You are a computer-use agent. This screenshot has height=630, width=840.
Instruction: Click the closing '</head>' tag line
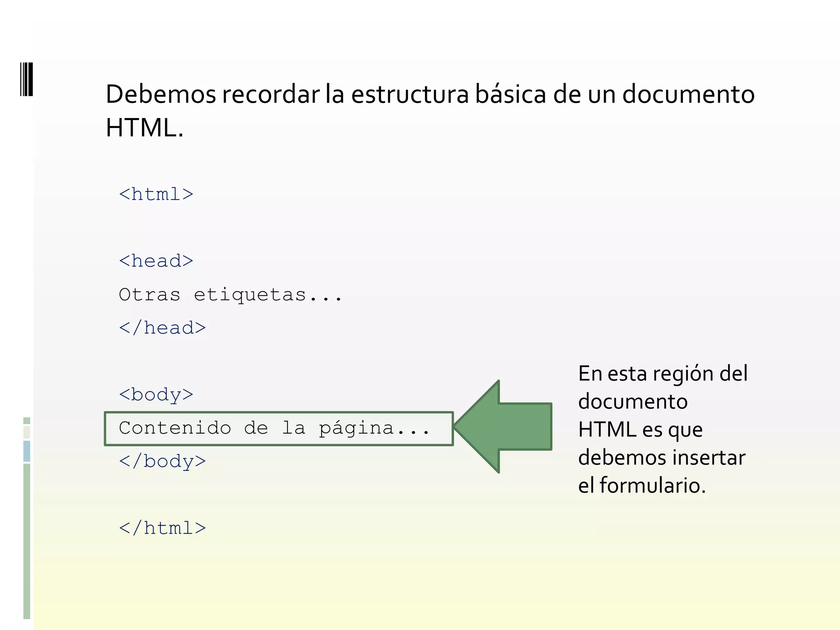[x=162, y=328]
